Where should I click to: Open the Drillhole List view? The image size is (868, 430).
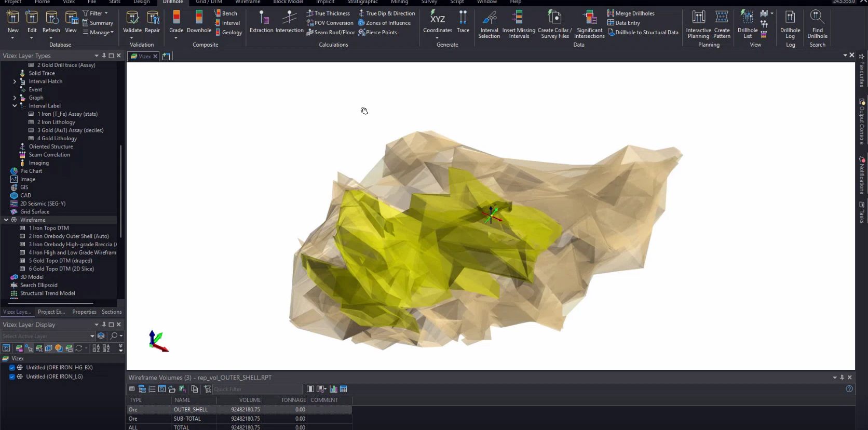click(748, 24)
